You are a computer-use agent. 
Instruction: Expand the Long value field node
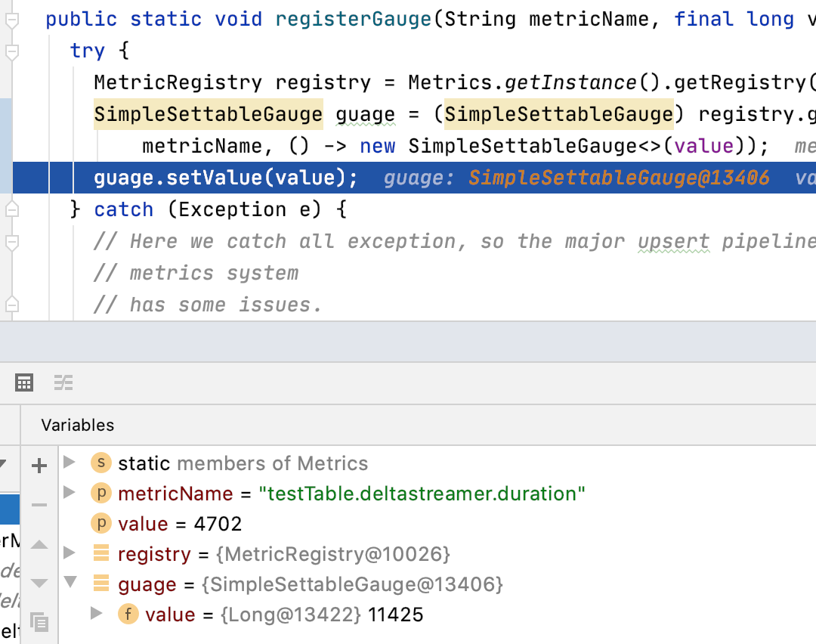(96, 613)
